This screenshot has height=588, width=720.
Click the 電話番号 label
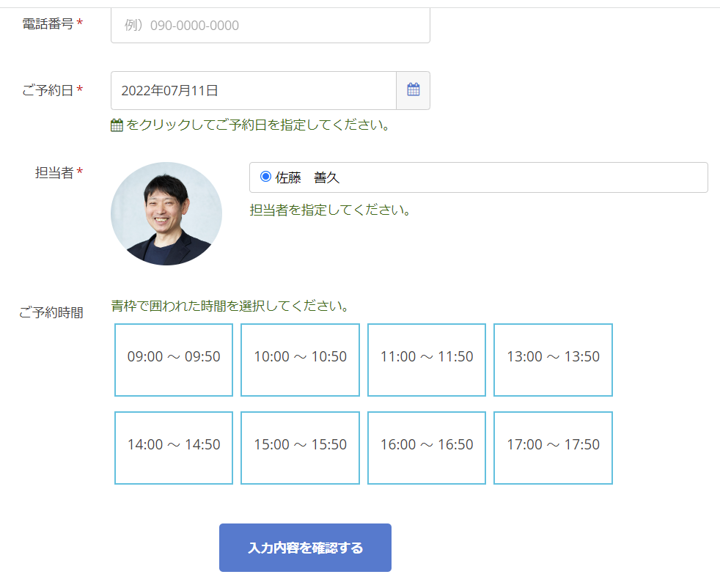coord(48,23)
